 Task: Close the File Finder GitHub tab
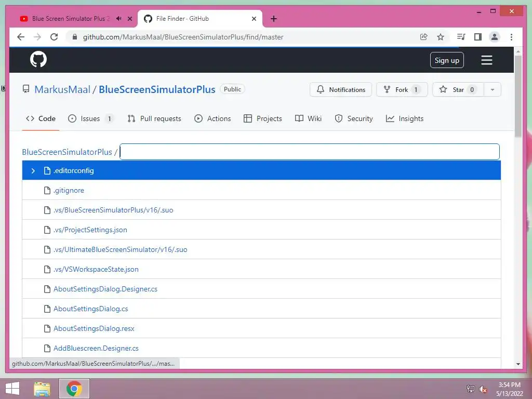pos(254,19)
